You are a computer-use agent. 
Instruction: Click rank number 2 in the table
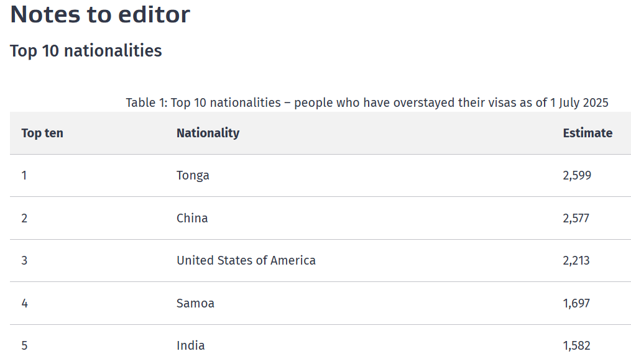pyautogui.click(x=24, y=218)
